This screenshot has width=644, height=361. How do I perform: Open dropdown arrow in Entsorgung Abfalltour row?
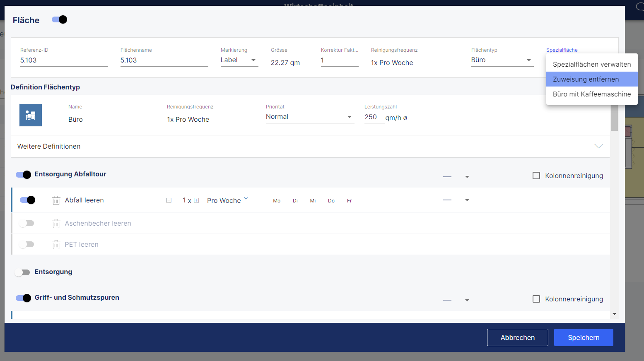(x=467, y=177)
